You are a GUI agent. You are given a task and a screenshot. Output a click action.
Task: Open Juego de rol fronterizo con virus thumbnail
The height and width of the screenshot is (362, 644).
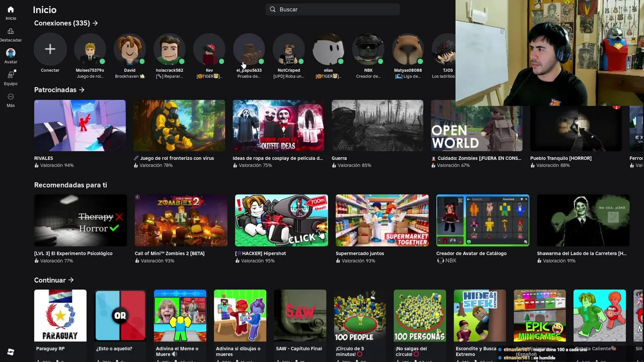click(179, 126)
